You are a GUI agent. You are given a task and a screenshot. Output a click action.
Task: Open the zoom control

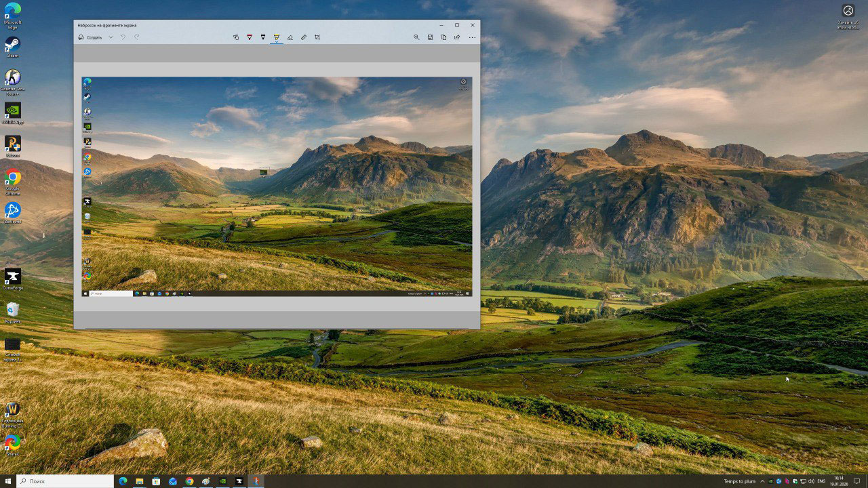(416, 37)
